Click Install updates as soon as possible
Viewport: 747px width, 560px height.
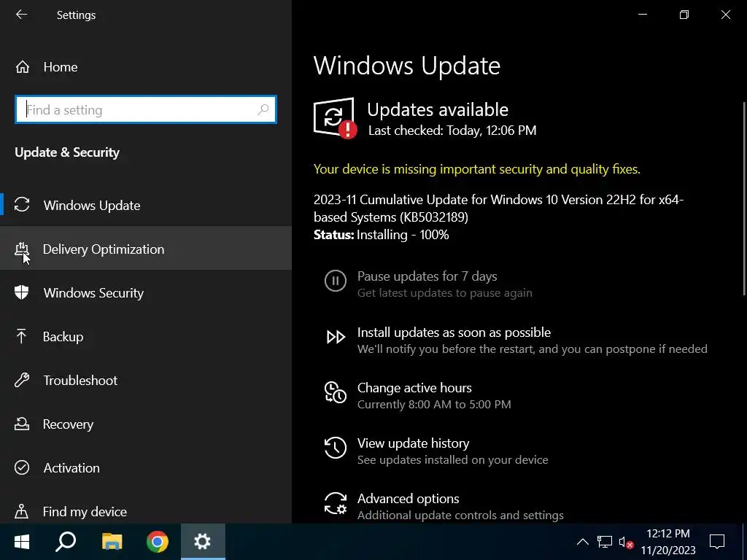click(x=454, y=332)
